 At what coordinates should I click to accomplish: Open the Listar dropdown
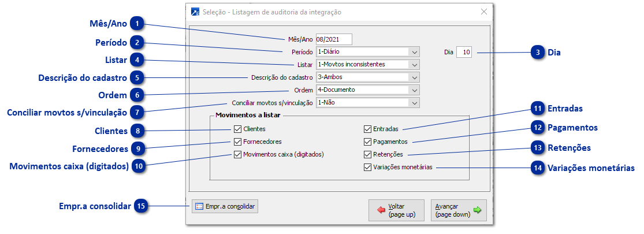[x=414, y=65]
